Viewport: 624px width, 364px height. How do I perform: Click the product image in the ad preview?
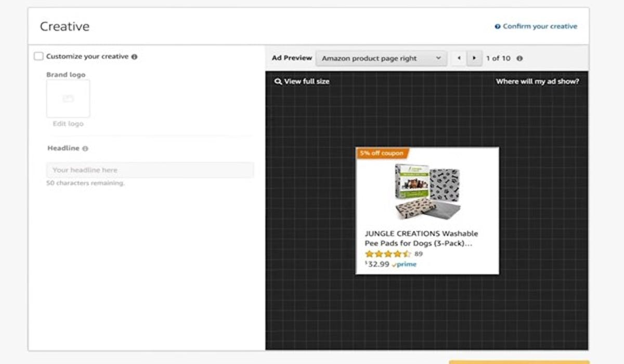[427, 191]
